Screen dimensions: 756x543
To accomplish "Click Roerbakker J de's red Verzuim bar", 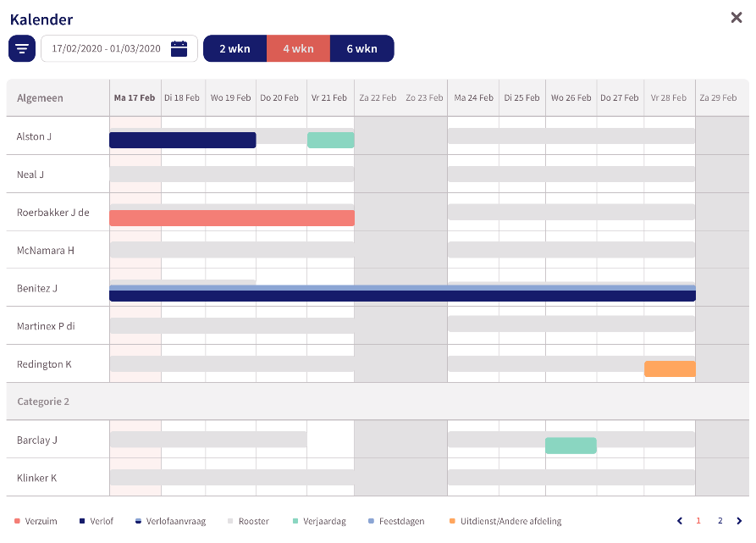I will point(232,218).
